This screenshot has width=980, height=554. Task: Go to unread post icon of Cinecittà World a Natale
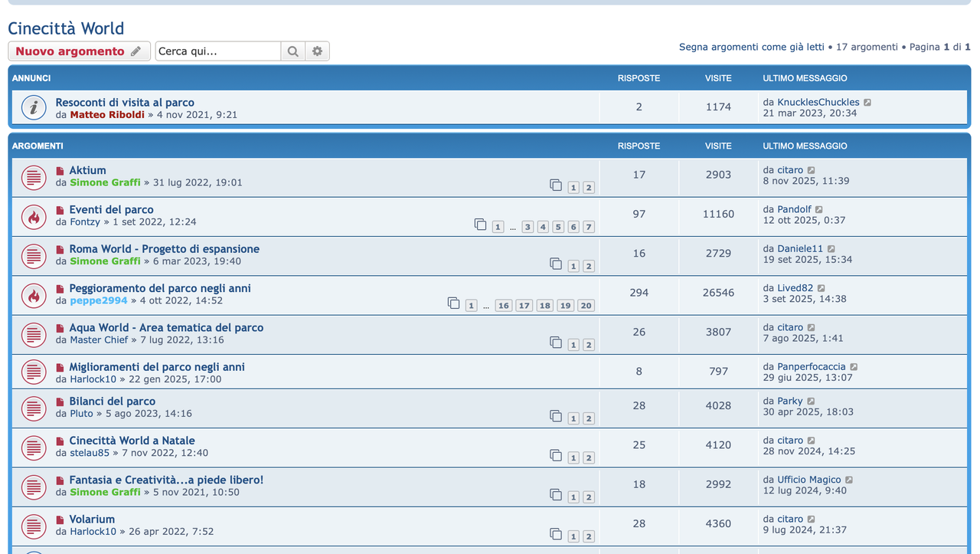tap(60, 441)
